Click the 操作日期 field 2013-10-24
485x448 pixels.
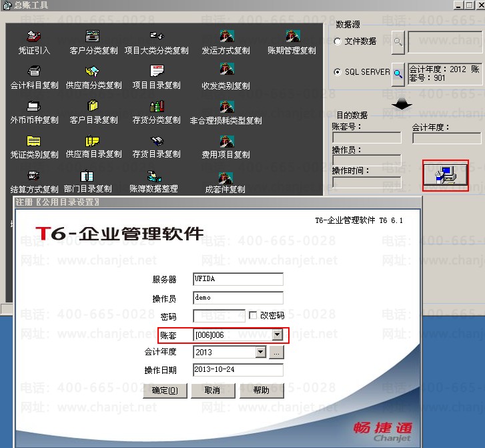tap(238, 370)
